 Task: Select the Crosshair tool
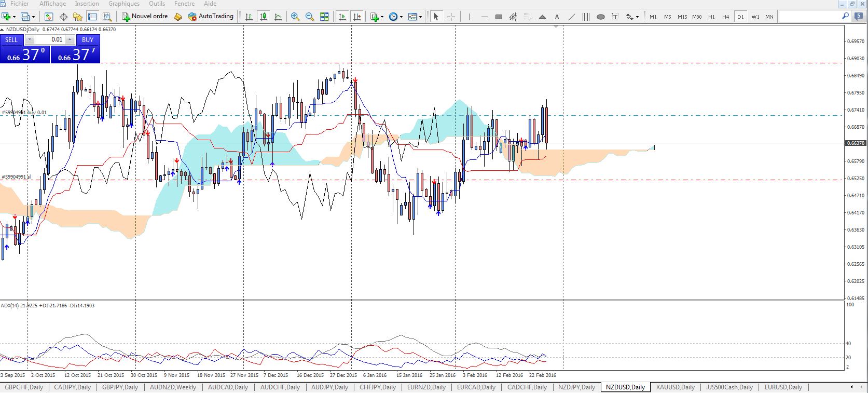click(x=451, y=17)
